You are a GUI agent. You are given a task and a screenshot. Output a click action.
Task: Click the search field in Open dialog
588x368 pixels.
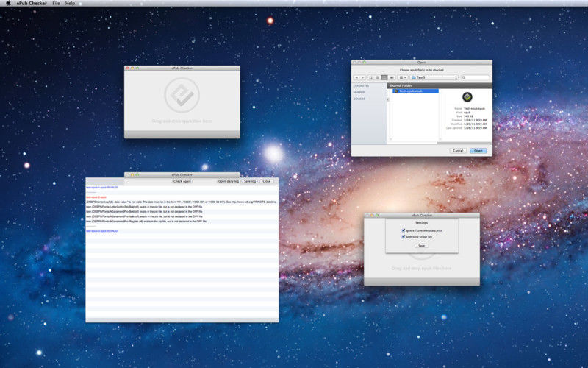[x=475, y=77]
